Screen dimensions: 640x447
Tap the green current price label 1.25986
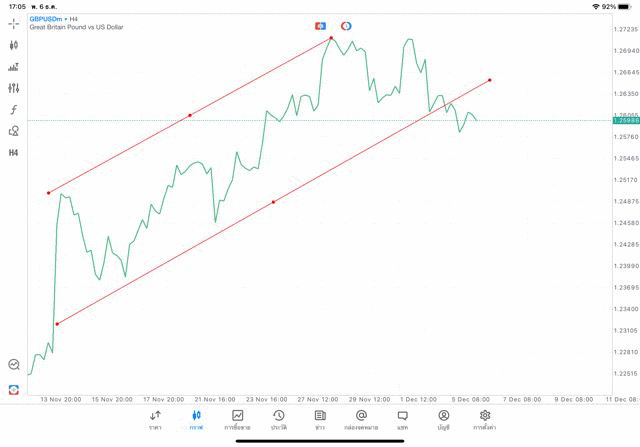point(623,120)
